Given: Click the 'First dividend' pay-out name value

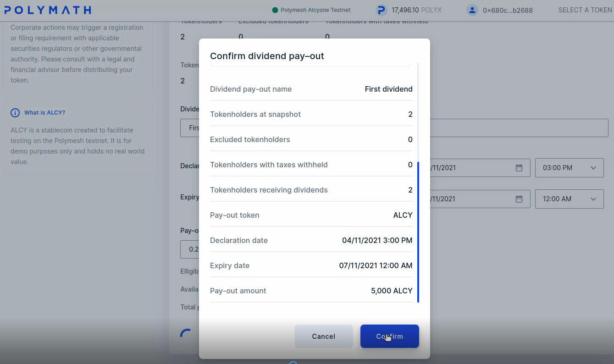Looking at the screenshot, I should click(x=388, y=89).
